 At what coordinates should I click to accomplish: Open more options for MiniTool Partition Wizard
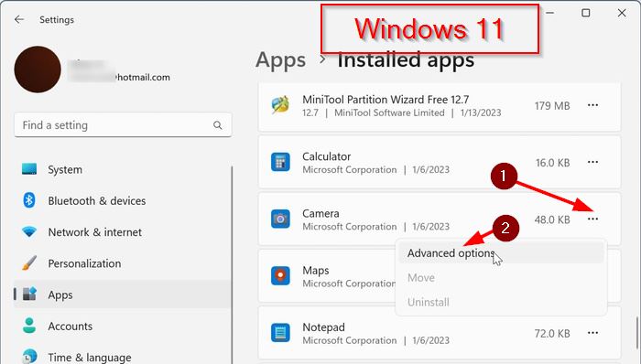coord(592,105)
